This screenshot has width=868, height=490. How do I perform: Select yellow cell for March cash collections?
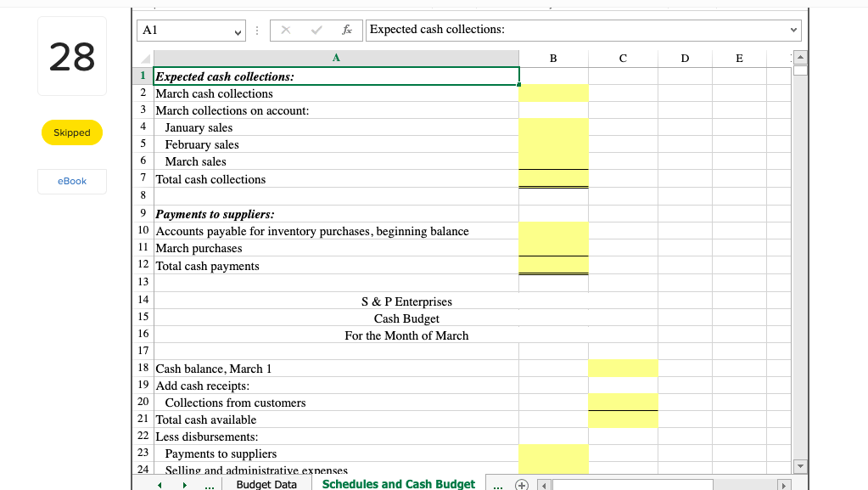pos(552,93)
